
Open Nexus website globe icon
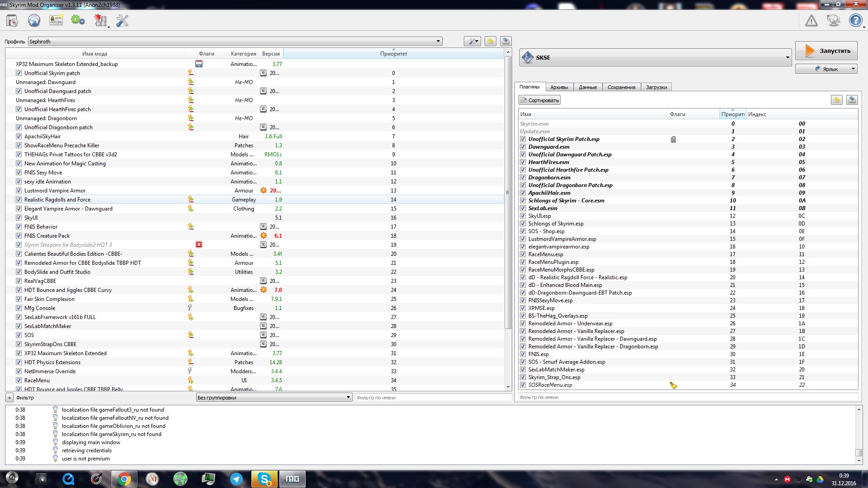coord(34,20)
